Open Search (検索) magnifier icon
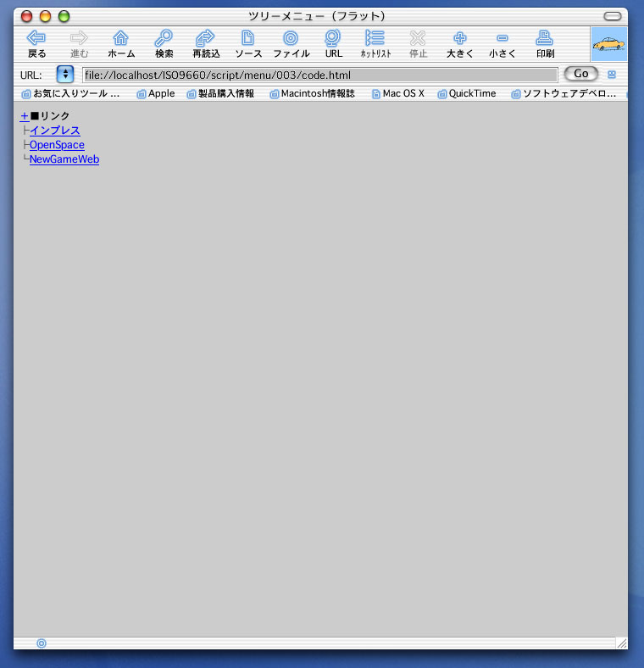 click(164, 38)
